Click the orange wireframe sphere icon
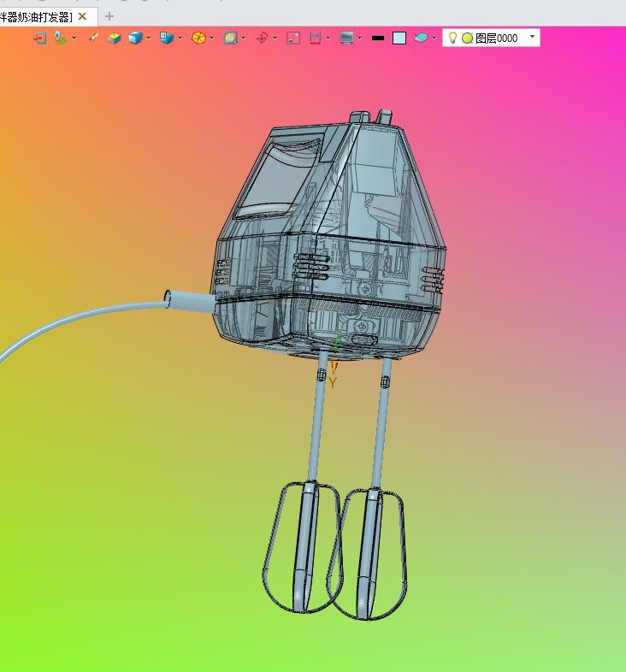 198,38
